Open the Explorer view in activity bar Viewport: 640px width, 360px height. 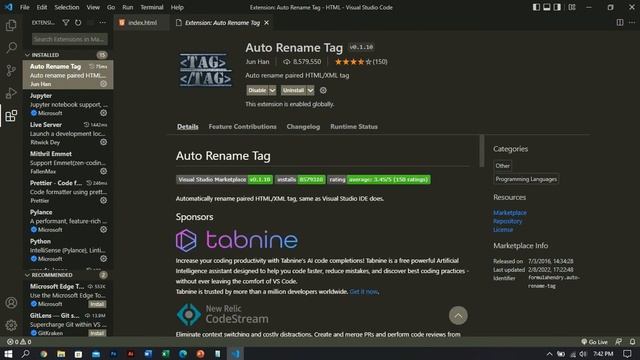11,25
